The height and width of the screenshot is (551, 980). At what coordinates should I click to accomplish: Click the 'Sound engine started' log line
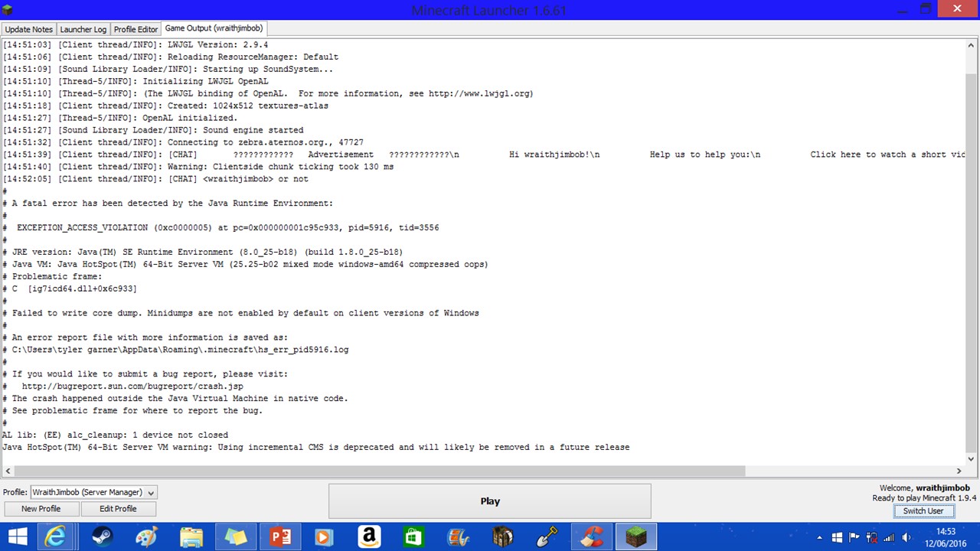pos(153,130)
